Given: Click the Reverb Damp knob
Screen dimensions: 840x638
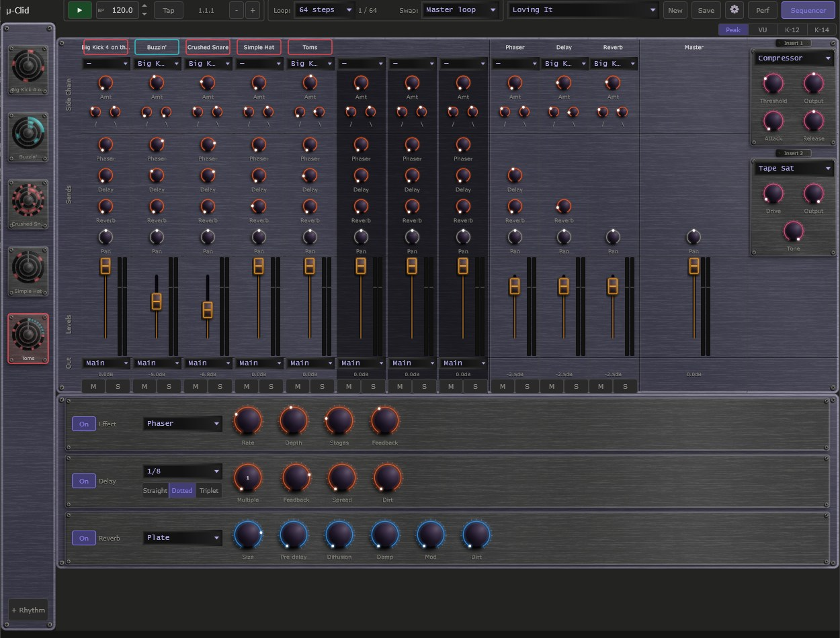Looking at the screenshot, I should point(385,535).
